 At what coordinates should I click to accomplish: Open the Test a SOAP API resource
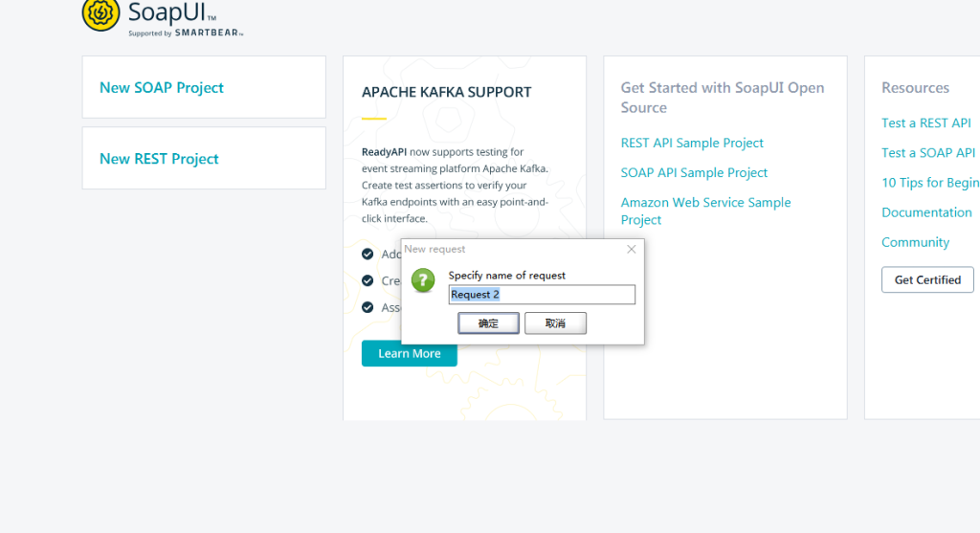coord(927,152)
